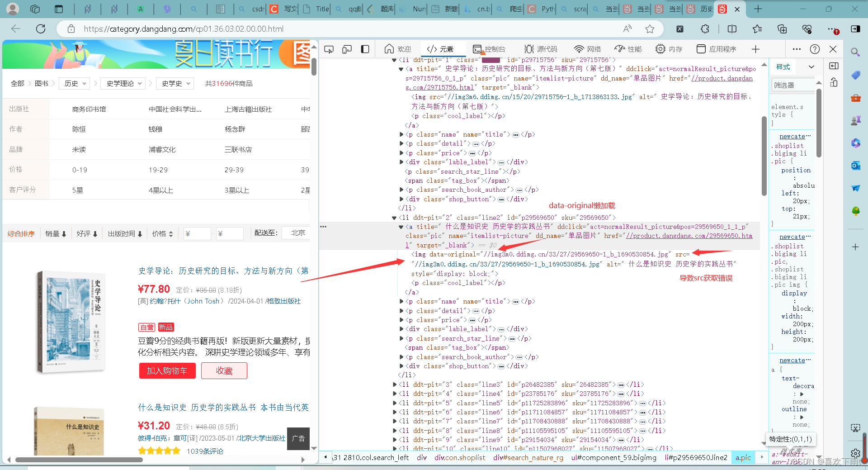
Task: Collapse the li ddt-pit="2" element node
Action: [x=394, y=218]
